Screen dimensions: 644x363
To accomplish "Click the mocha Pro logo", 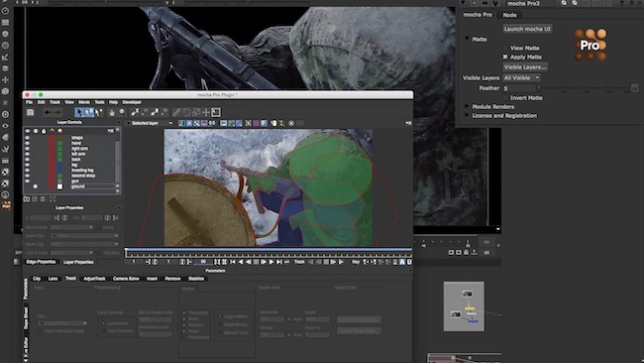I will 590,45.
